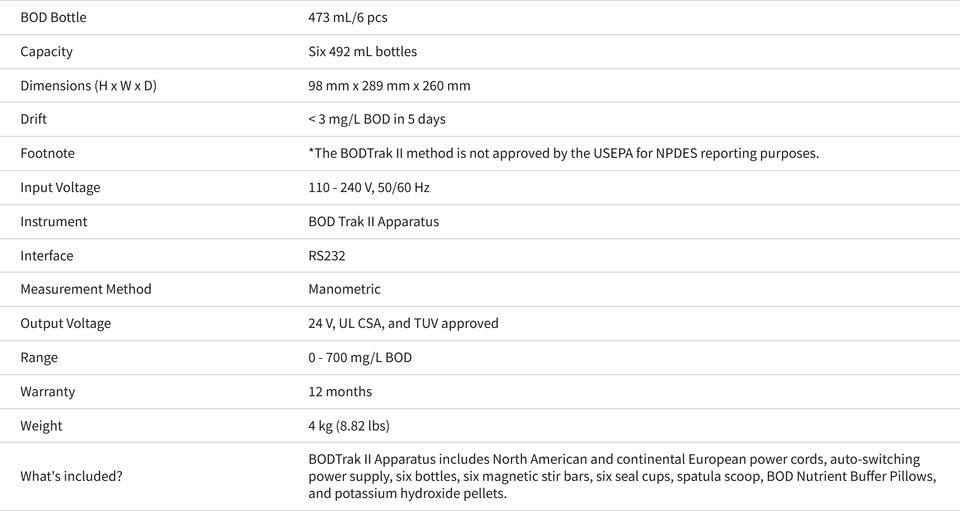Click the Dimensions (H x W x D) label
The height and width of the screenshot is (511, 960).
[x=89, y=86]
